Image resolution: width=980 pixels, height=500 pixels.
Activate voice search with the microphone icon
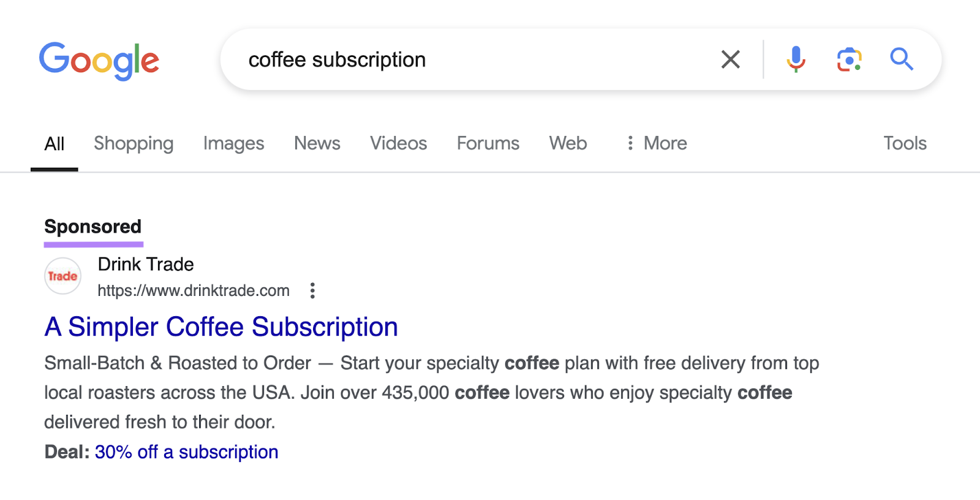point(796,59)
